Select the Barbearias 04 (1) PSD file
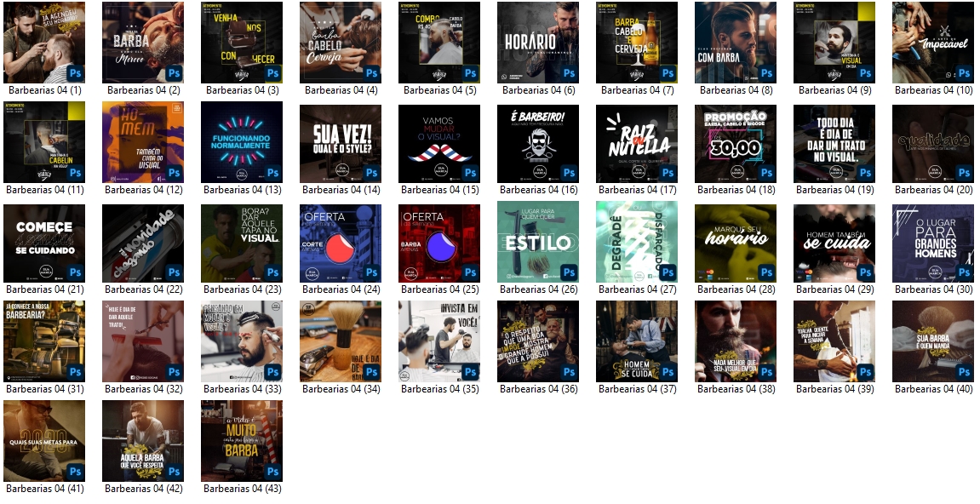 44,43
